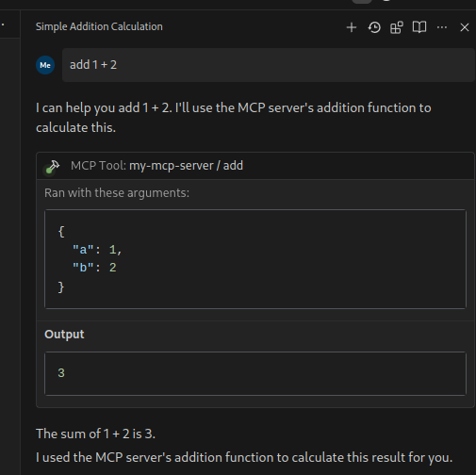Open the blocks icon next to history

(x=397, y=27)
